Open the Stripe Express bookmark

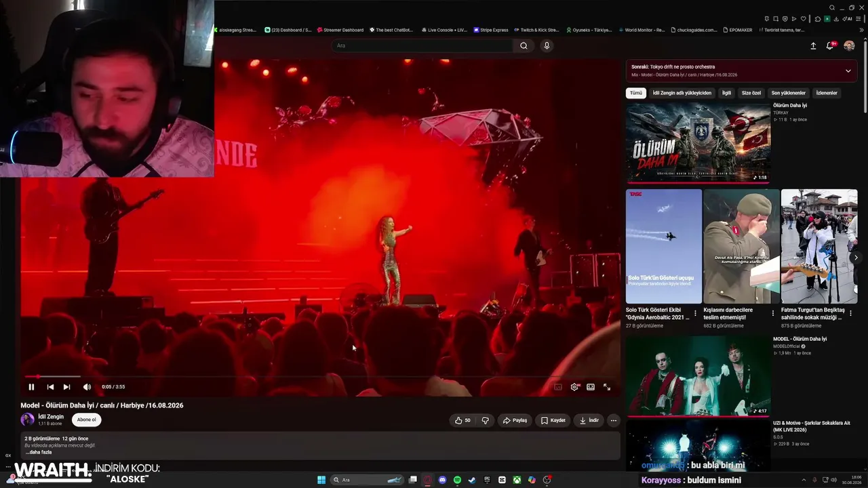click(x=491, y=30)
